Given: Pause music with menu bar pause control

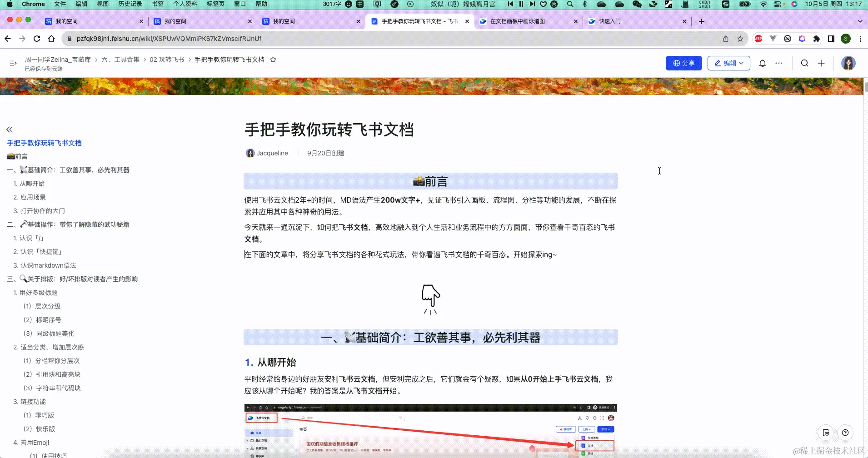Looking at the screenshot, I should 521,4.
